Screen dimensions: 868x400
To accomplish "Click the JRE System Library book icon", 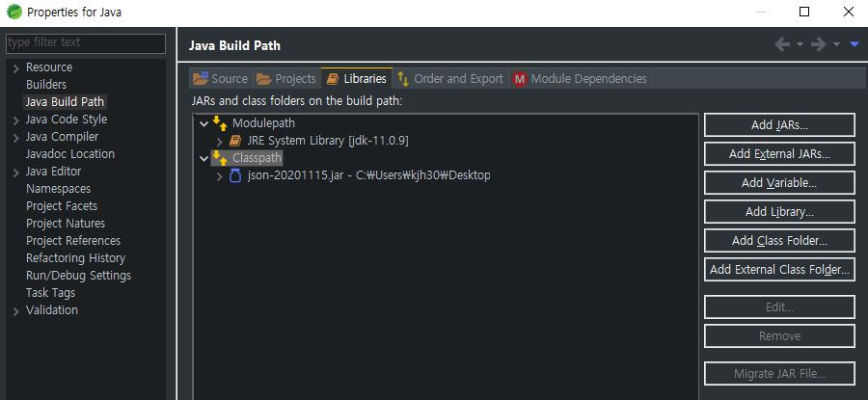I will pos(235,141).
